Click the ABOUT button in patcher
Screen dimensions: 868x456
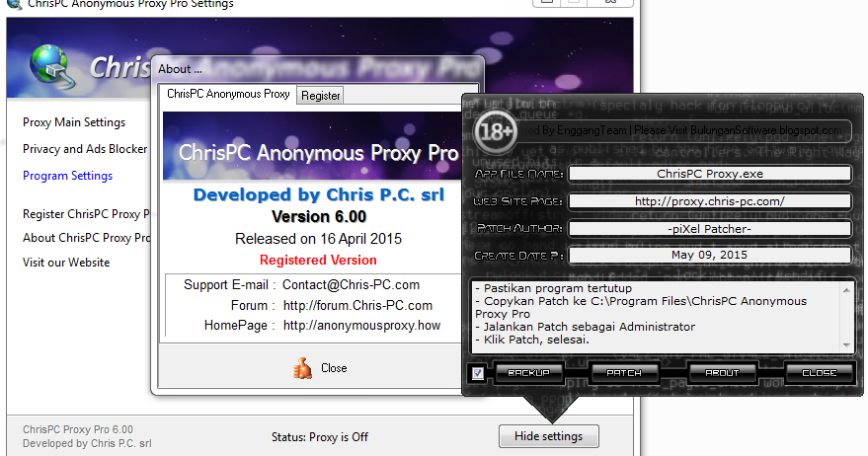[722, 373]
